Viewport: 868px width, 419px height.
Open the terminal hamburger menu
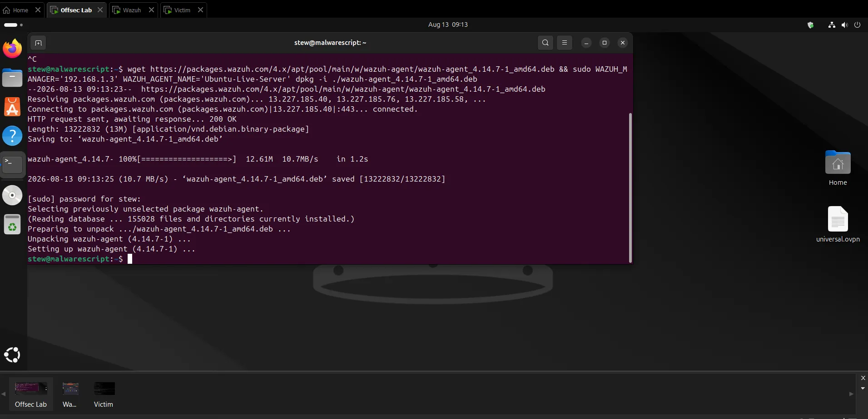tap(565, 43)
